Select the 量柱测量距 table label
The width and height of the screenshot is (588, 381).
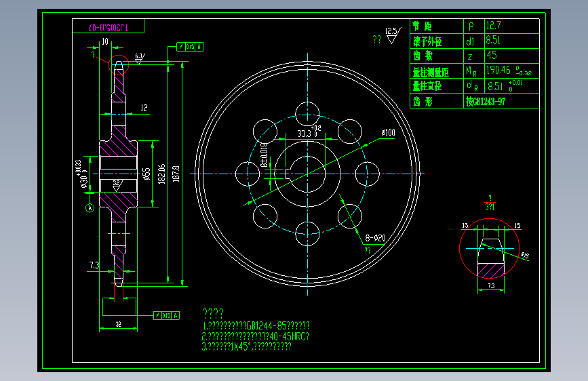[431, 71]
